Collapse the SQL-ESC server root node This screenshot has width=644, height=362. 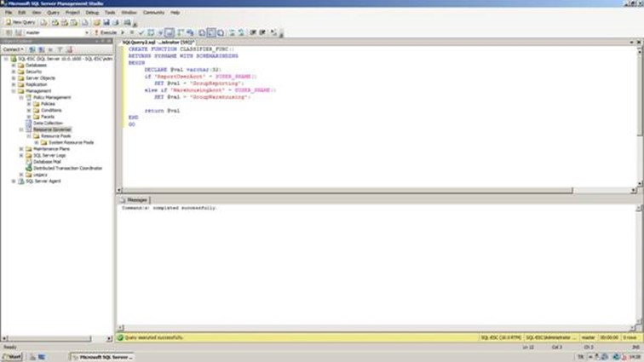6,59
